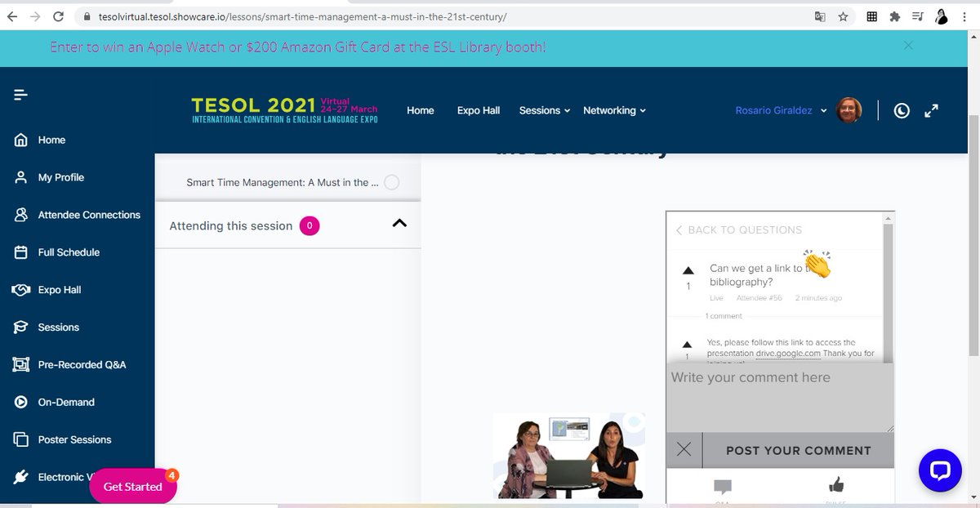Viewport: 980px width, 508px height.
Task: Upvote the bibliography link question
Action: pyautogui.click(x=688, y=270)
